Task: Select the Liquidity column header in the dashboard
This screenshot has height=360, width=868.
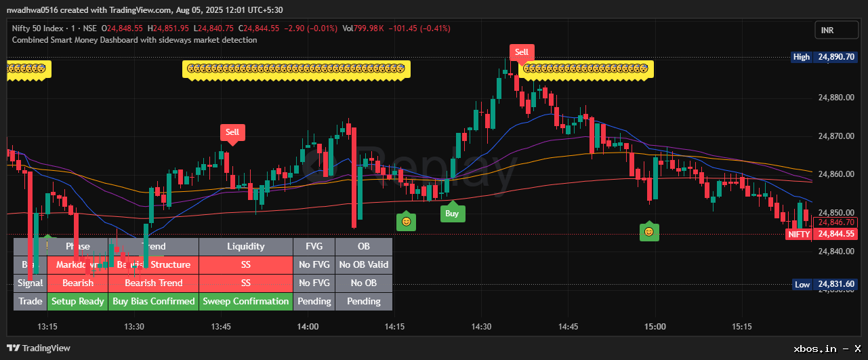Action: click(x=246, y=246)
